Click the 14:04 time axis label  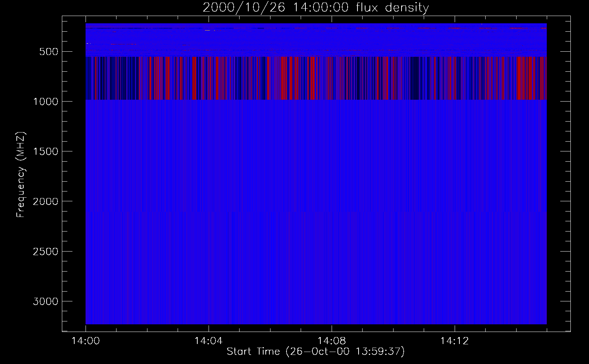[x=208, y=341]
